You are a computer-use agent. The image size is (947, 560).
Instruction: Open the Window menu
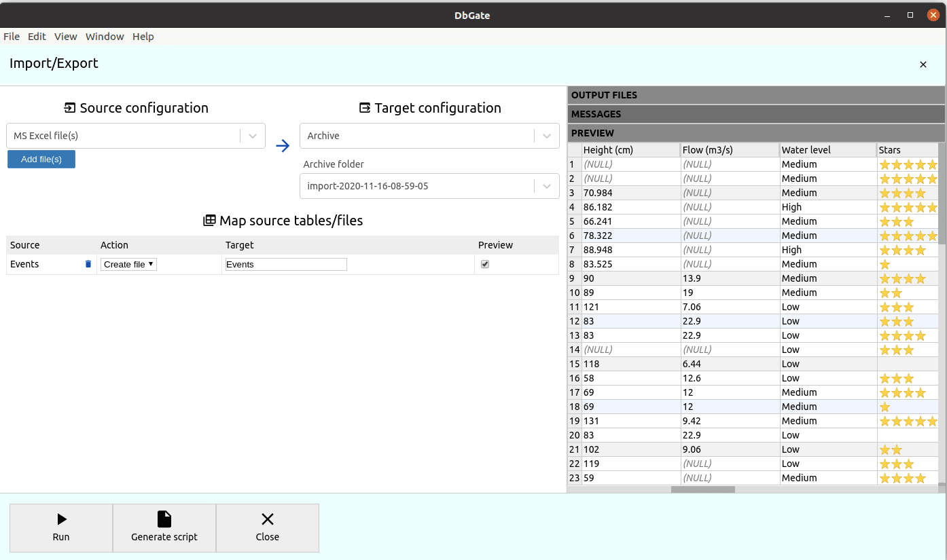[104, 37]
